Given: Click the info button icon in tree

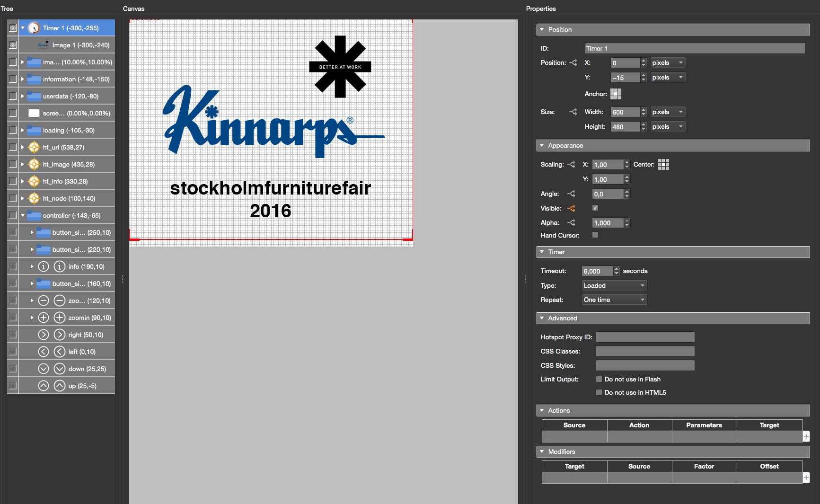Looking at the screenshot, I should coord(44,266).
